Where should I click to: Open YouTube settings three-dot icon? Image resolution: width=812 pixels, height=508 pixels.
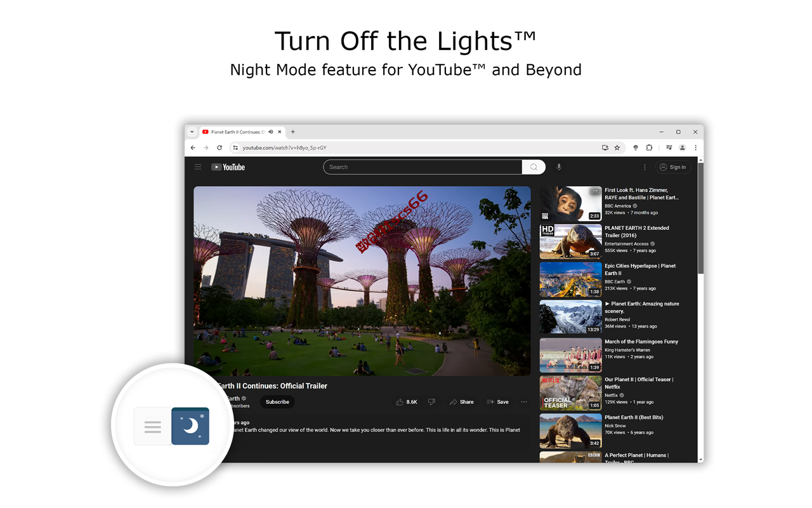click(645, 167)
